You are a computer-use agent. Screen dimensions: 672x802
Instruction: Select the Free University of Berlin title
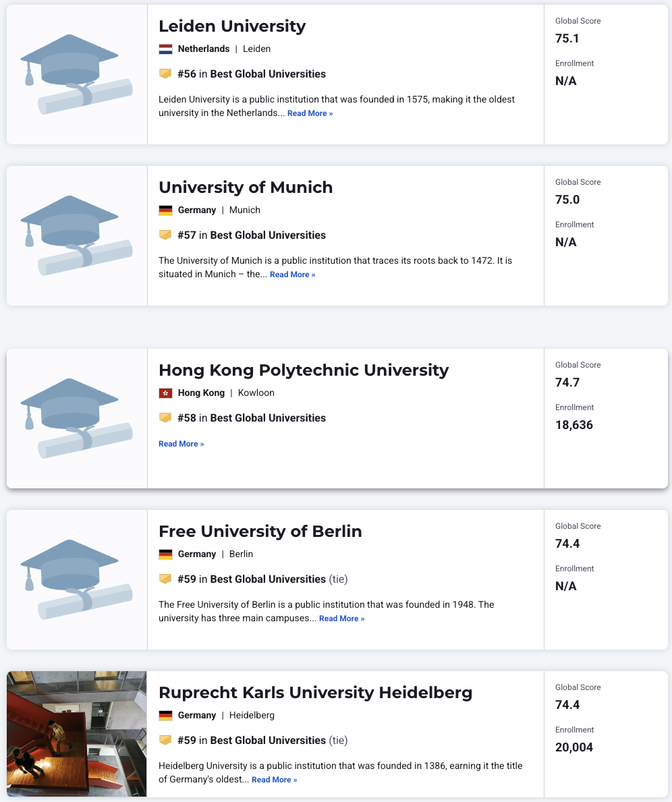click(x=260, y=532)
